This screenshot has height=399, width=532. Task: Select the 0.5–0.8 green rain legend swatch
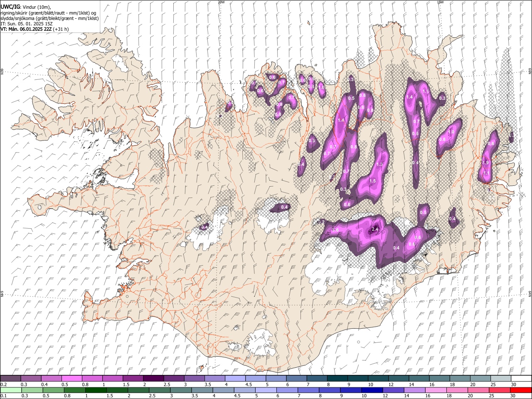pyautogui.click(x=54, y=390)
